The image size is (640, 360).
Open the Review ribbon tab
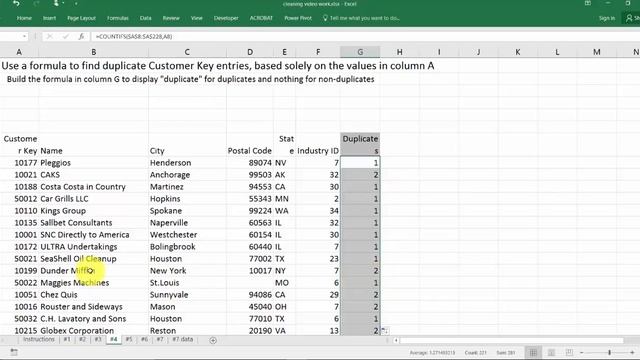(x=171, y=18)
